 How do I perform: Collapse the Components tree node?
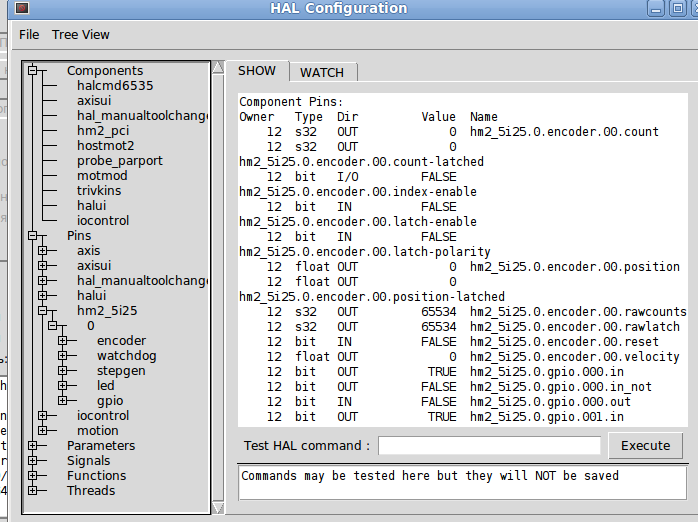pyautogui.click(x=32, y=70)
